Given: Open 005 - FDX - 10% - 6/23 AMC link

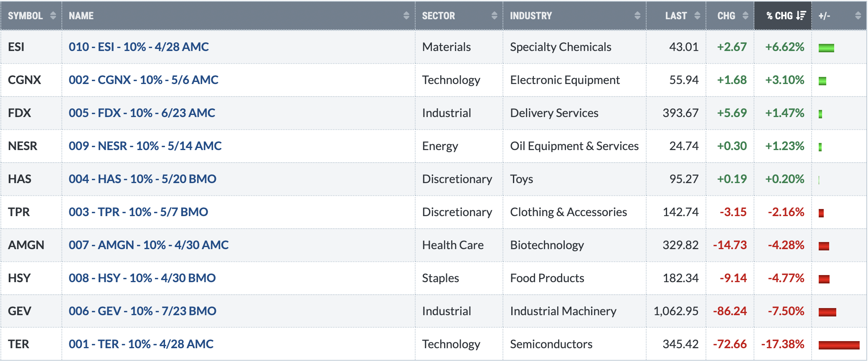Looking at the screenshot, I should pos(142,113).
